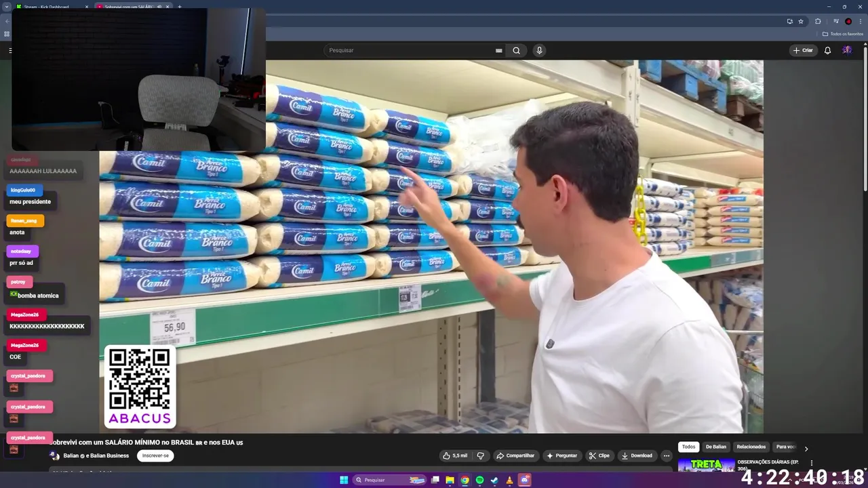Image resolution: width=868 pixels, height=488 pixels.
Task: Click chat message COE
Action: [x=15, y=357]
